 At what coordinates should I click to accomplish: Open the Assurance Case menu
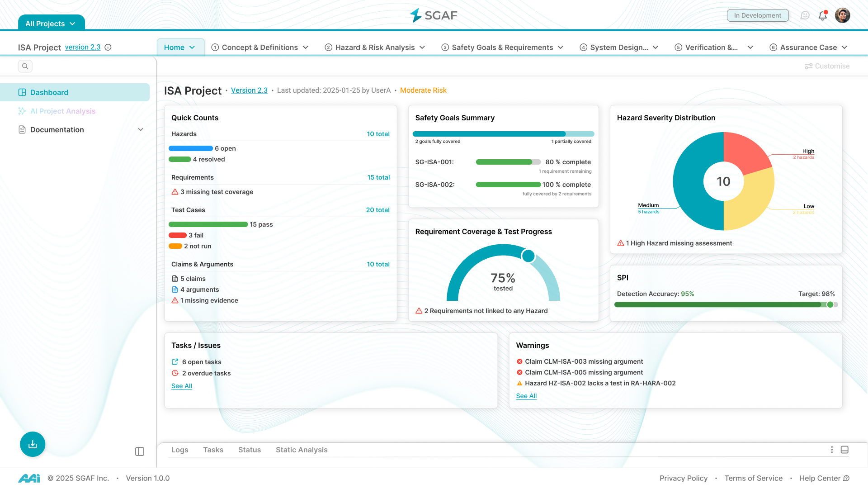[x=808, y=47]
